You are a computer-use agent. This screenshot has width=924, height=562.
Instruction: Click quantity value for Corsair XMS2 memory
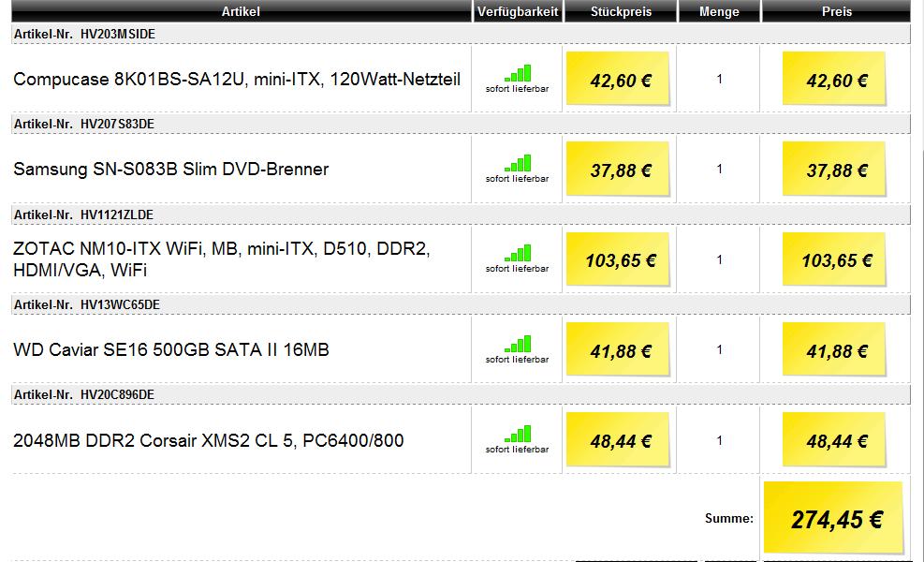(719, 440)
